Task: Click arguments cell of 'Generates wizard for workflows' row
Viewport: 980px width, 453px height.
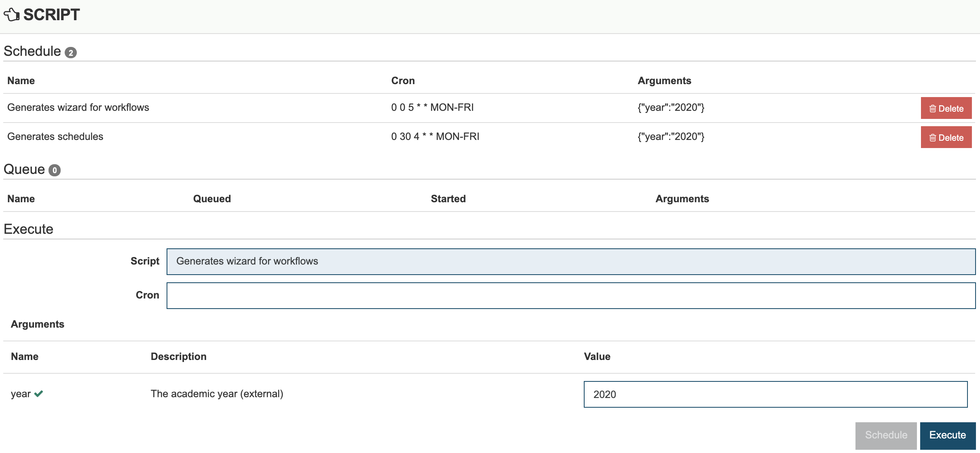Action: (x=671, y=107)
